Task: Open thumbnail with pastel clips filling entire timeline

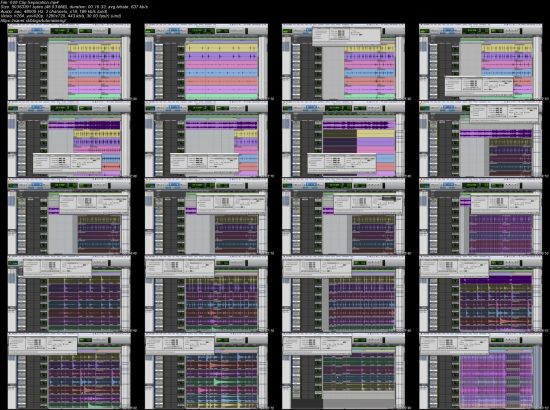Action: [x=206, y=62]
